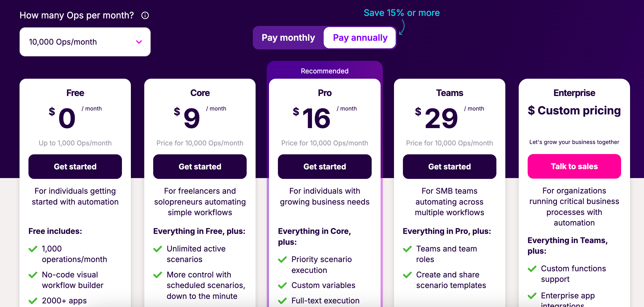Click the pink chevron in Ops selector
The height and width of the screenshot is (307, 644).
point(139,42)
